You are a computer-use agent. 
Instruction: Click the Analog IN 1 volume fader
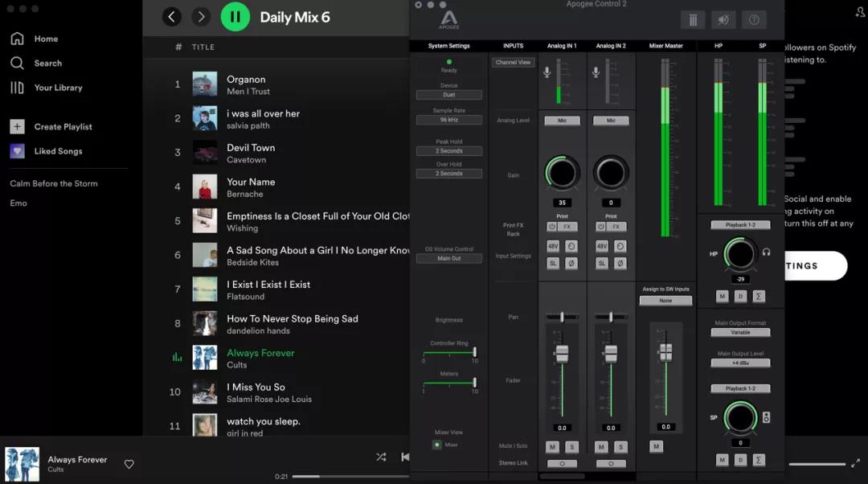pyautogui.click(x=562, y=353)
